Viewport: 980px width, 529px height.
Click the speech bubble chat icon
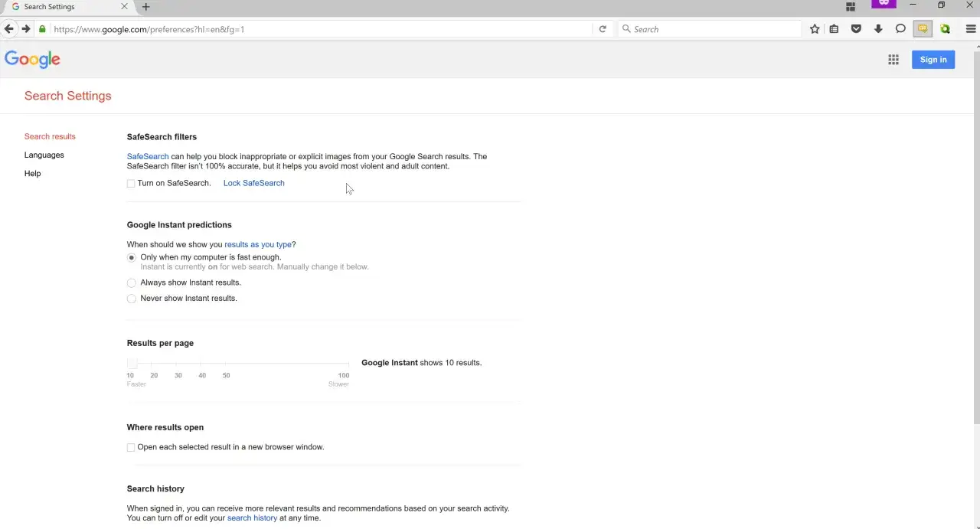click(900, 29)
